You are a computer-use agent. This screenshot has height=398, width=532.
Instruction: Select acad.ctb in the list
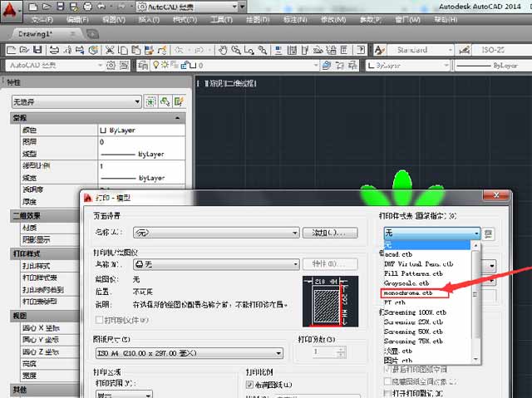tap(398, 254)
